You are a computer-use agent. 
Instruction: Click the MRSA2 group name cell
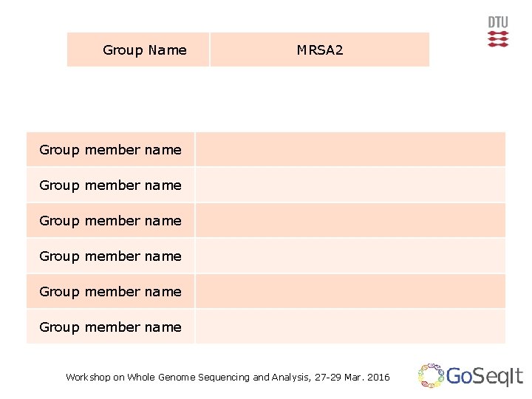coord(319,50)
